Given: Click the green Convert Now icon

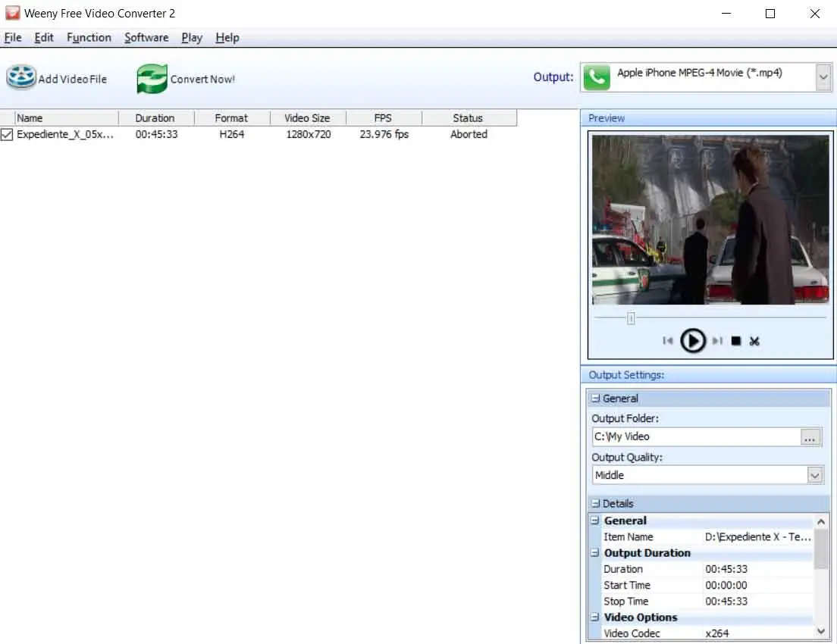Looking at the screenshot, I should click(152, 79).
